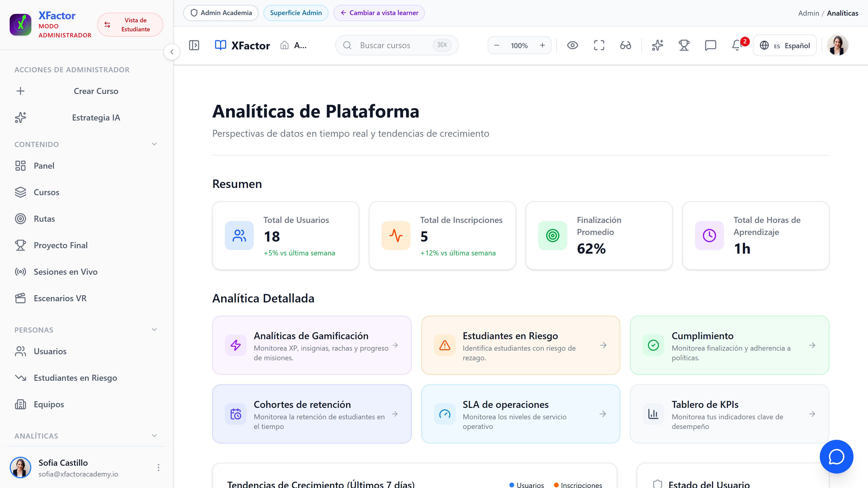Open Panel in sidebar
This screenshot has height=488, width=868.
point(86,166)
